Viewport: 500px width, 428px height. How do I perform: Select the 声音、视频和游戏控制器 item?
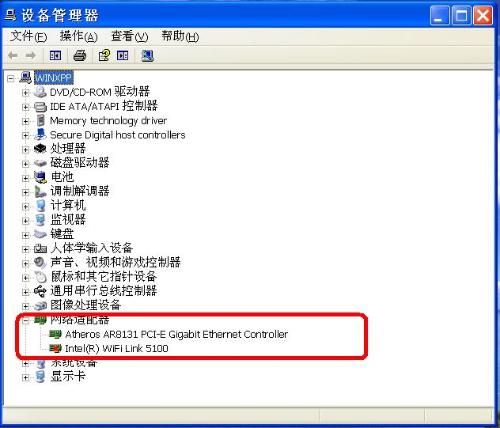[115, 262]
